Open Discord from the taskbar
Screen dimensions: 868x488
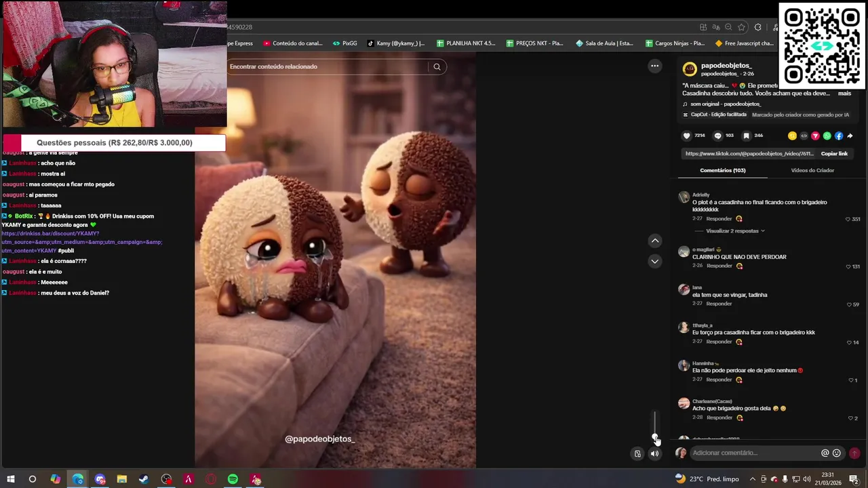point(100,479)
